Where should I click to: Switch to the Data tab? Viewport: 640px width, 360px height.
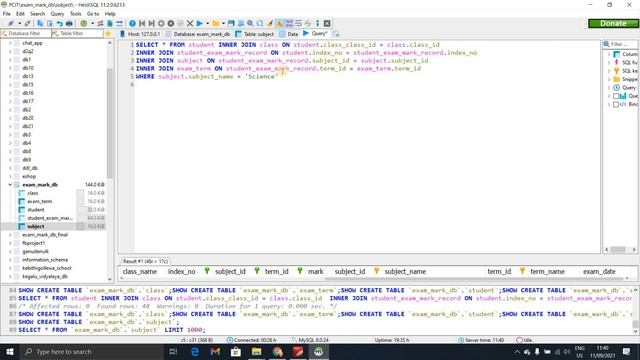[289, 34]
